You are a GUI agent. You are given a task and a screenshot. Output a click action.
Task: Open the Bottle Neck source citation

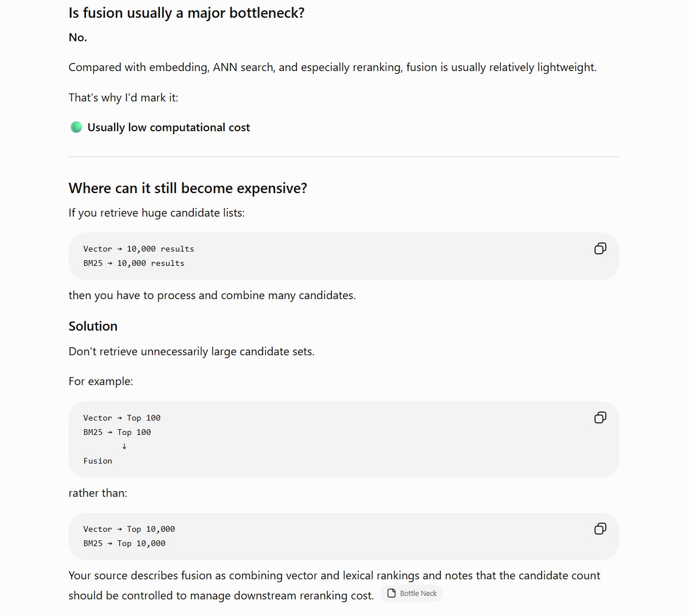pyautogui.click(x=412, y=593)
